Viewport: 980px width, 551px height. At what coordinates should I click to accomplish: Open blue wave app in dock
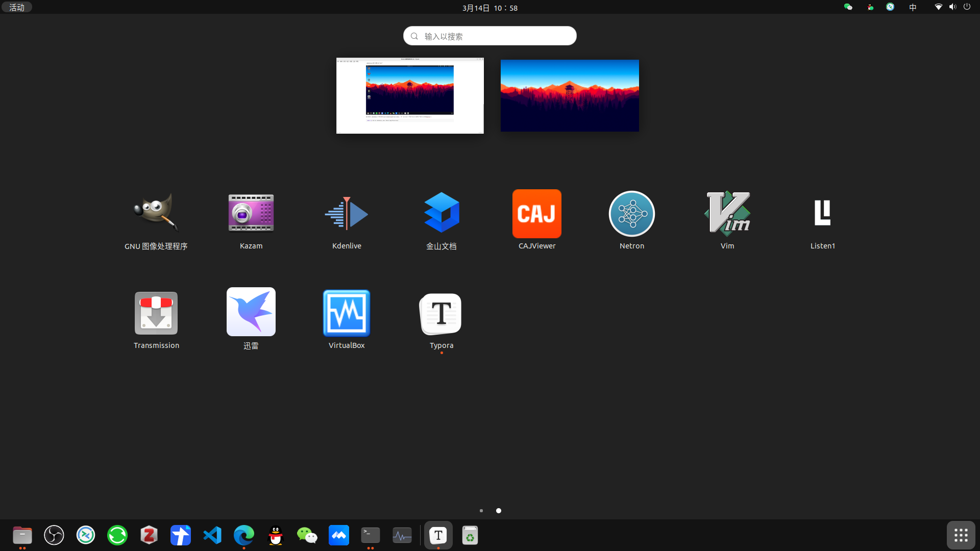click(x=339, y=535)
